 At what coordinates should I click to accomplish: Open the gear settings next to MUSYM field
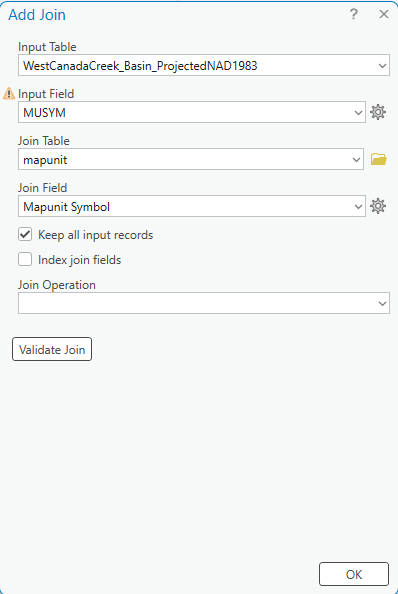pos(378,112)
